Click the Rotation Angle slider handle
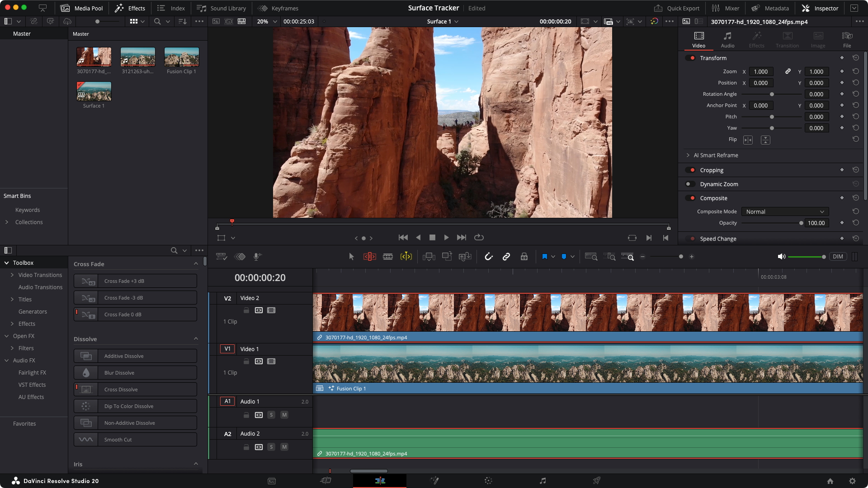Image resolution: width=868 pixels, height=488 pixels. click(772, 94)
